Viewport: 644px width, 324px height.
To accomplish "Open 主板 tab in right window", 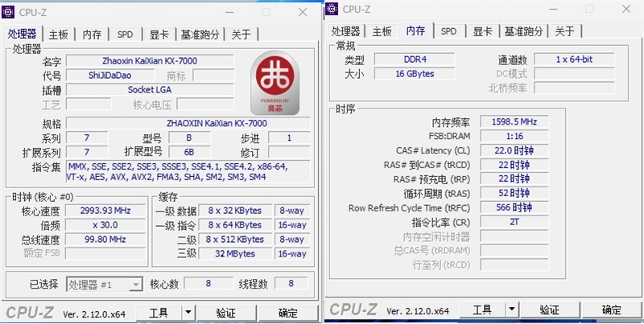I will tap(382, 31).
